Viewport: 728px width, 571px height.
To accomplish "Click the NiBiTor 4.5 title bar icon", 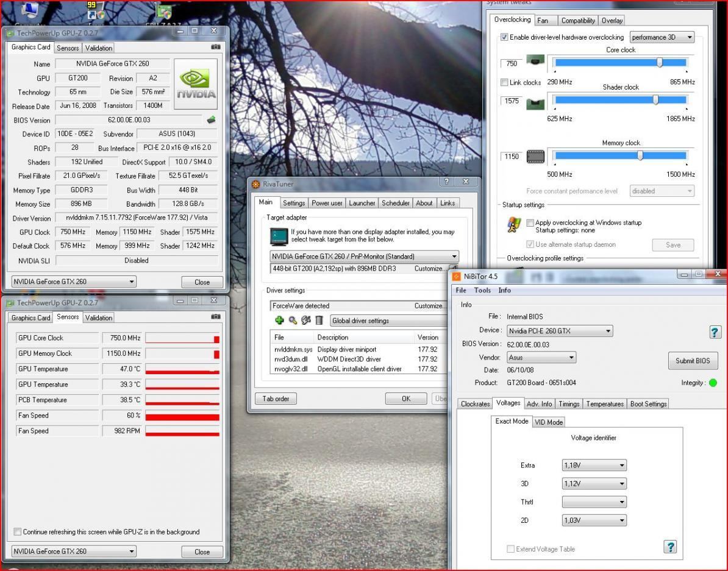I will 456,276.
